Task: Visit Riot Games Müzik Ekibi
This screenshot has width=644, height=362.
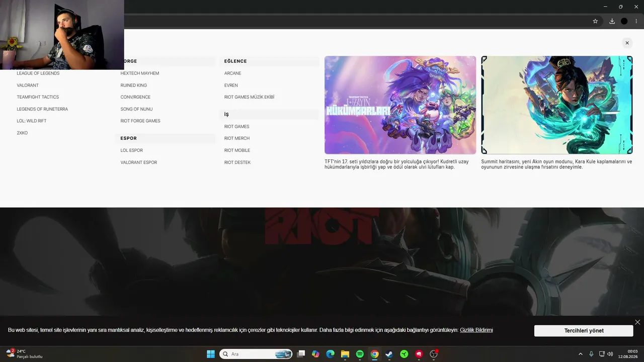Action: 249,97
